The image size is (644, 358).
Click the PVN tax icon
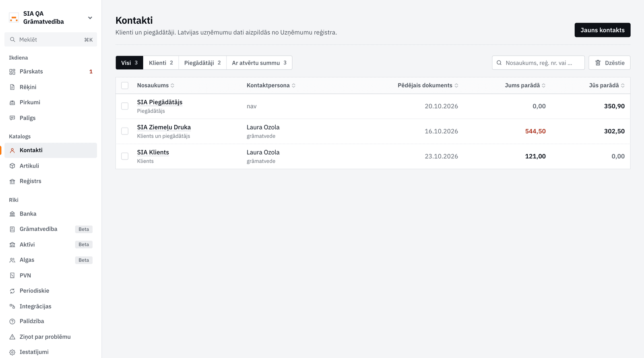12,275
